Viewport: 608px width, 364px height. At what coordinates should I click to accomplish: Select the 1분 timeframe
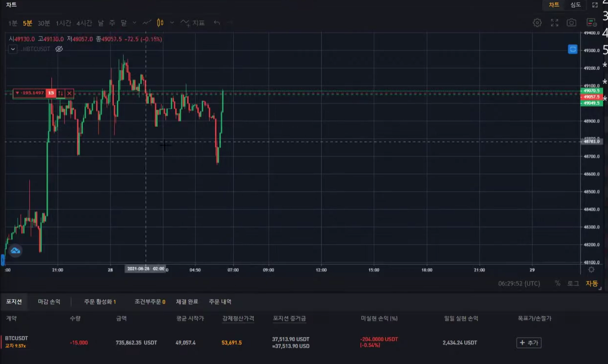13,23
